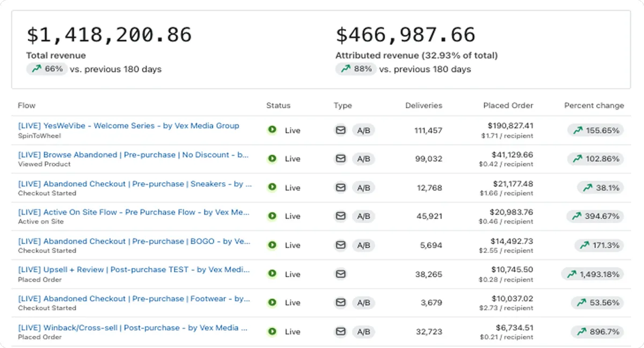Sort by Deliveries column header

[423, 106]
